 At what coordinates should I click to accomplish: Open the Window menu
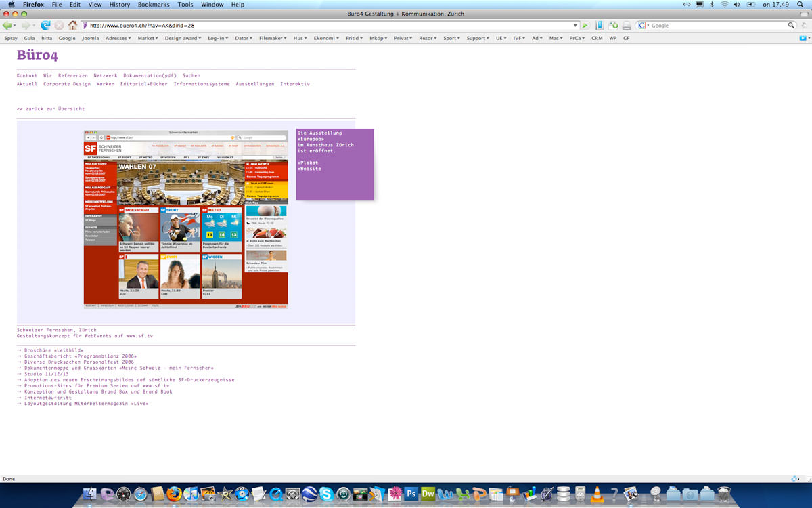point(212,4)
